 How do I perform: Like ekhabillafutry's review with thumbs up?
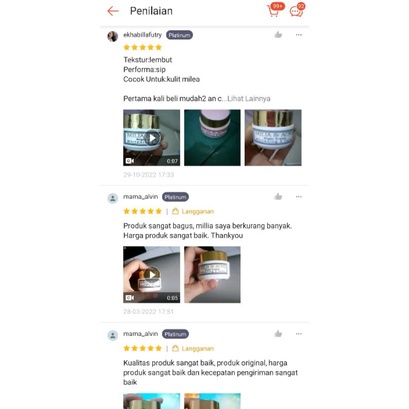pyautogui.click(x=278, y=35)
